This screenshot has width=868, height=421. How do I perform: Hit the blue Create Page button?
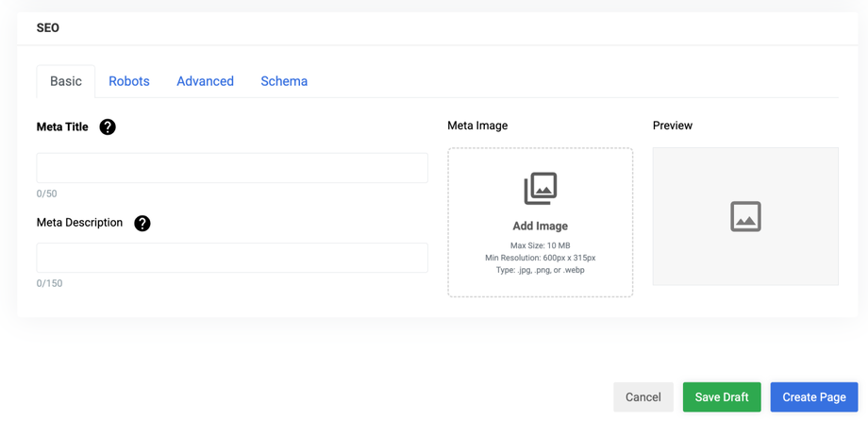click(x=814, y=397)
